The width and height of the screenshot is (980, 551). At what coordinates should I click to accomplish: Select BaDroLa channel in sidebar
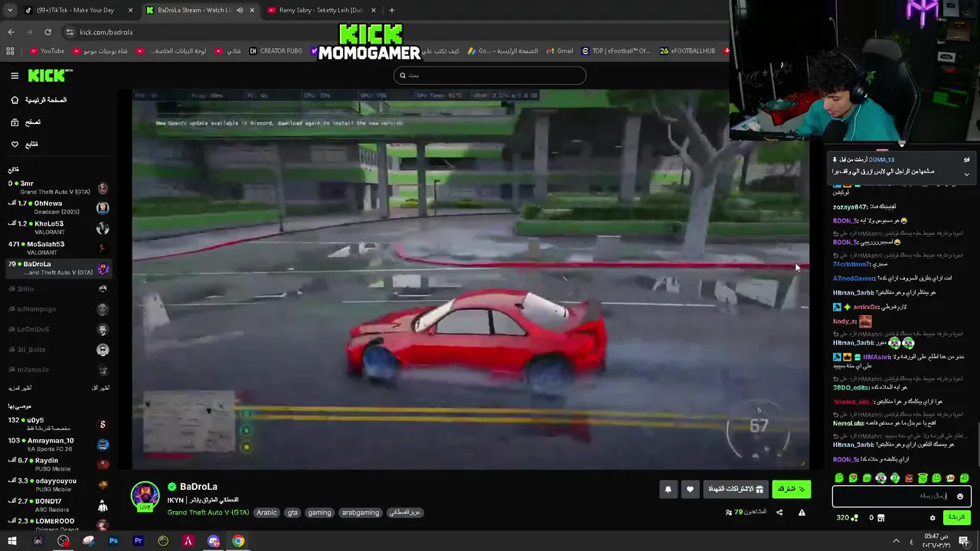point(58,268)
